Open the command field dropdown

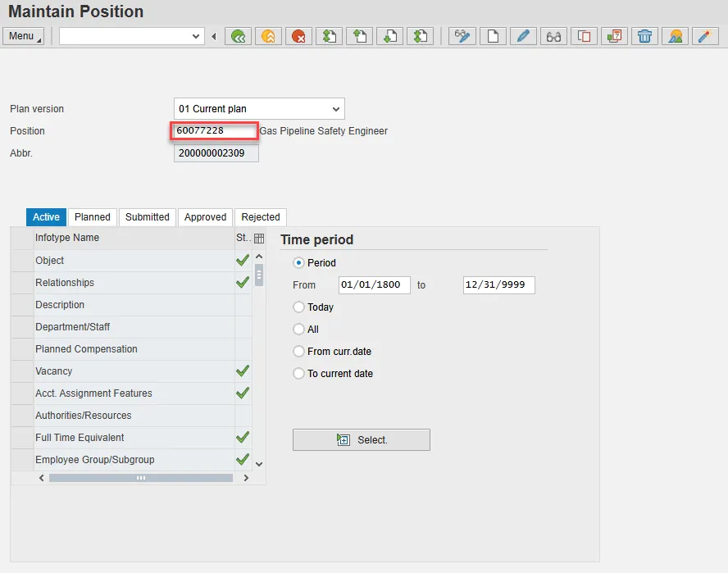195,36
